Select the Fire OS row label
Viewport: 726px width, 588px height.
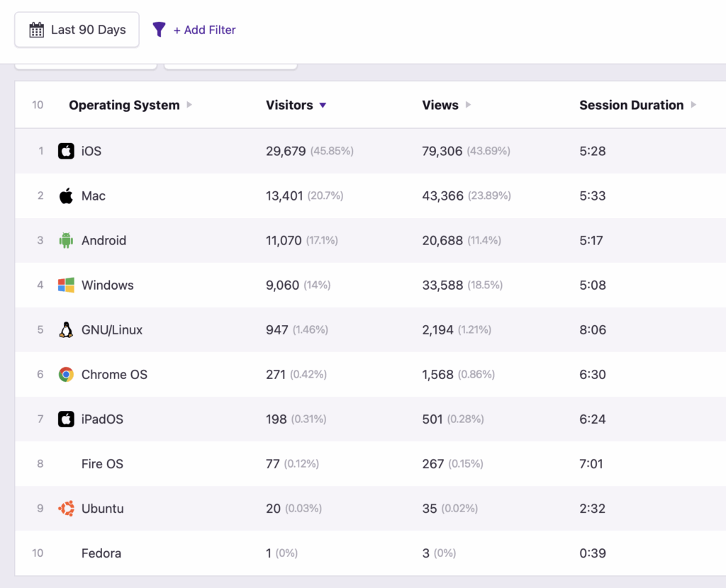102,463
